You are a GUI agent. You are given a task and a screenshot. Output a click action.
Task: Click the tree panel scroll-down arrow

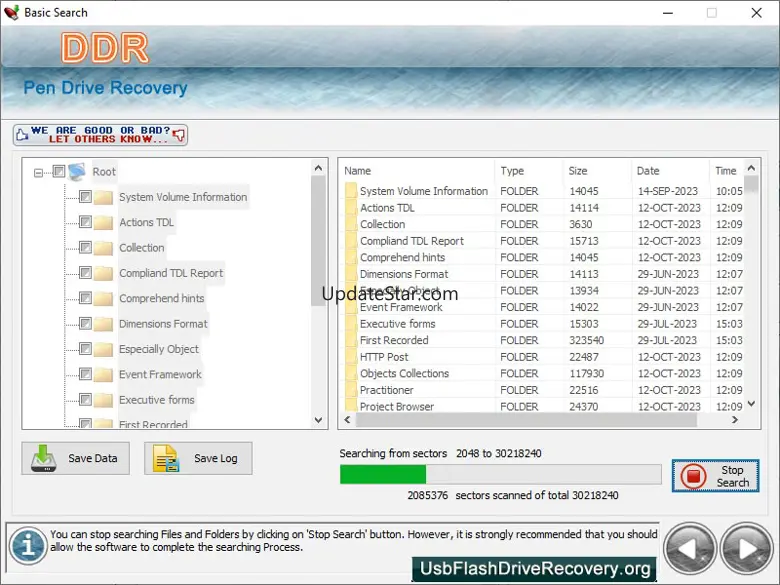click(318, 420)
